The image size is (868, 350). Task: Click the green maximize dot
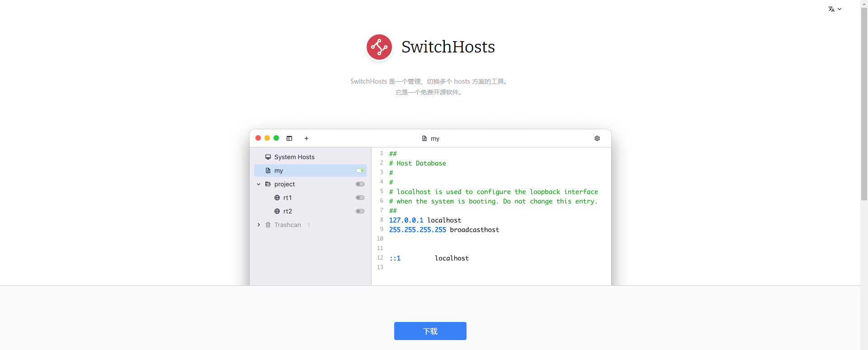276,138
